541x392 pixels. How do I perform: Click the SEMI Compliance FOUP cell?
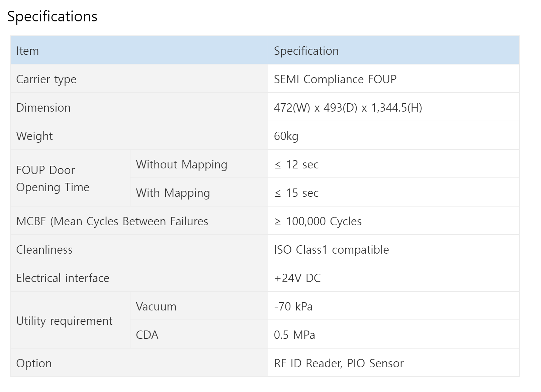click(x=394, y=79)
